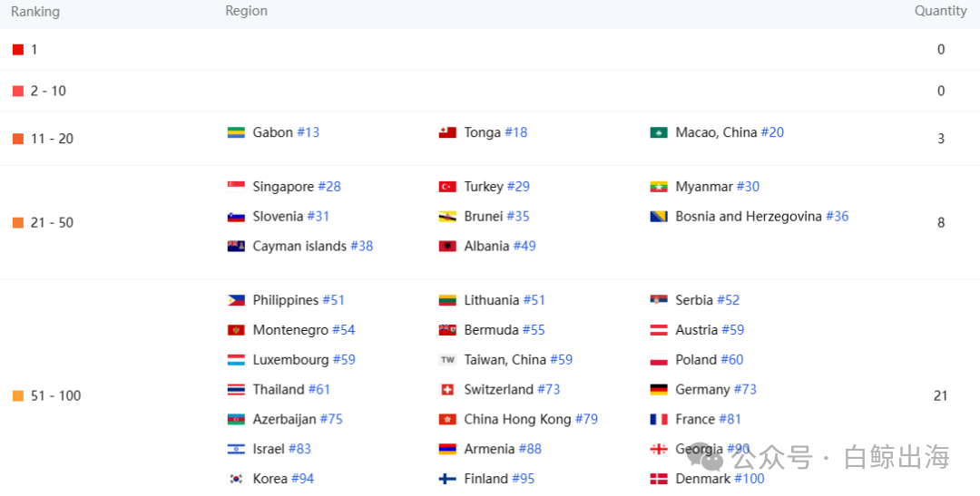Click the Gabon flag icon
The width and height of the screenshot is (980, 496).
point(236,132)
